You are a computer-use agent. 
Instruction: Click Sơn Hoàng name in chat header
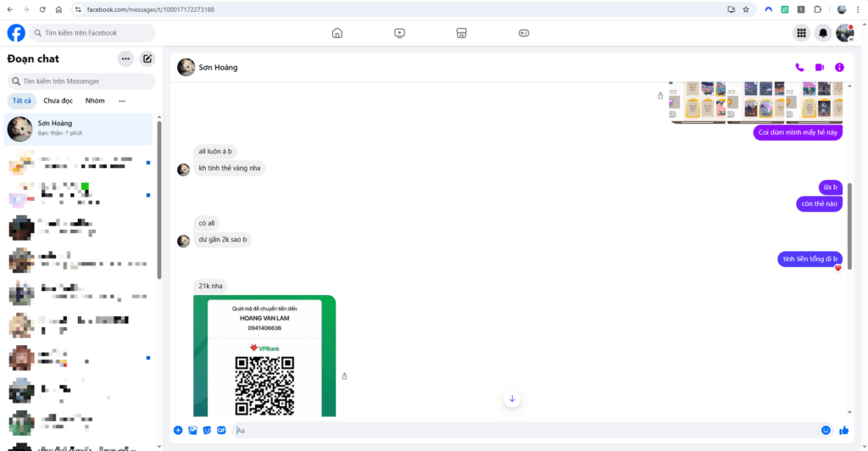pos(218,68)
